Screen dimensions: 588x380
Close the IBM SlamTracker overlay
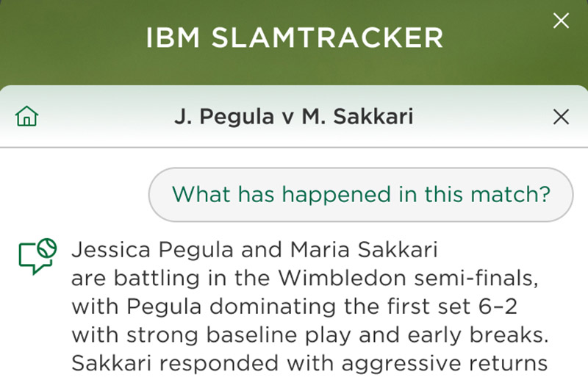pyautogui.click(x=561, y=21)
